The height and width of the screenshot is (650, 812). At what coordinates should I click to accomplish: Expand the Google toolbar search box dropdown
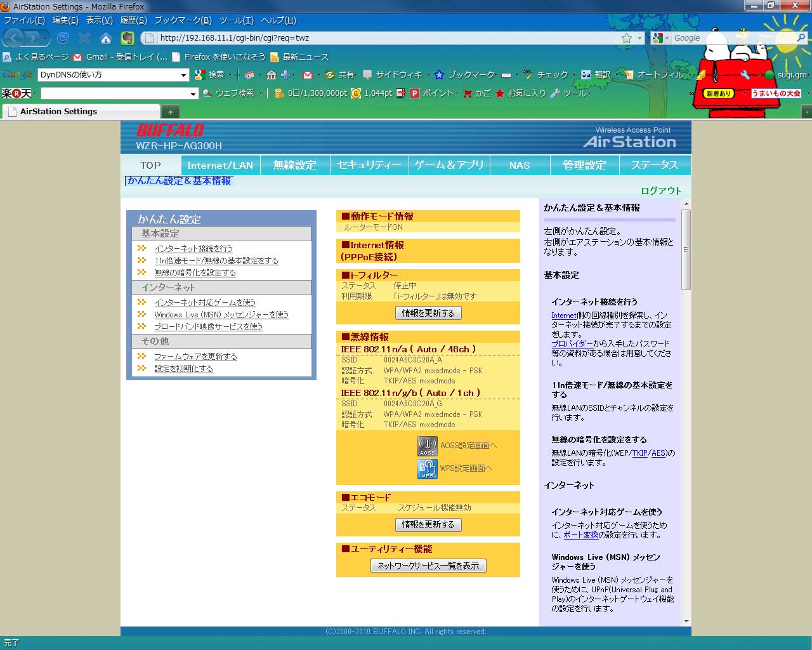point(184,75)
